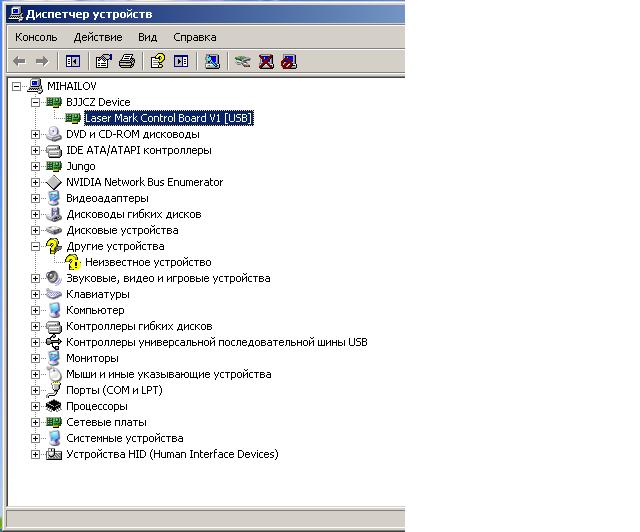Click the Print toolbar icon
This screenshot has height=532, width=640.
click(x=127, y=62)
